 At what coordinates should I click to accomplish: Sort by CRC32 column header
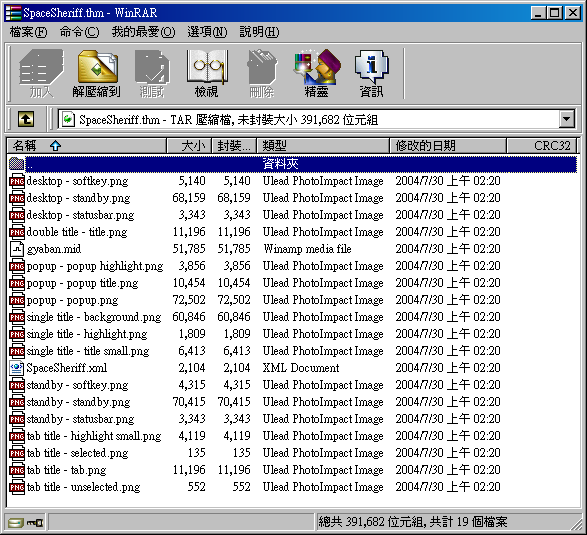pos(542,146)
